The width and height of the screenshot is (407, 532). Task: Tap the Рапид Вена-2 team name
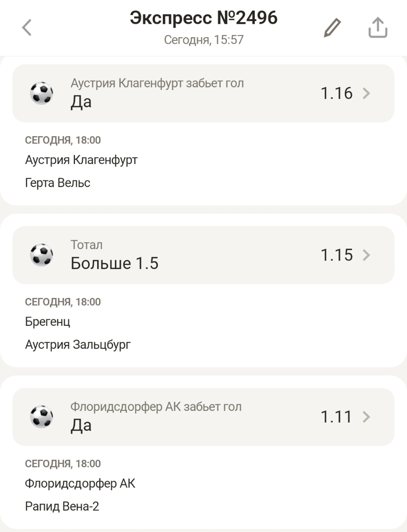click(x=62, y=506)
